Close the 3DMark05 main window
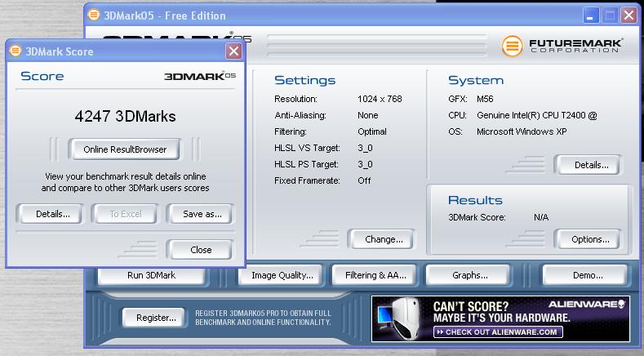The height and width of the screenshot is (356, 644). (x=628, y=16)
